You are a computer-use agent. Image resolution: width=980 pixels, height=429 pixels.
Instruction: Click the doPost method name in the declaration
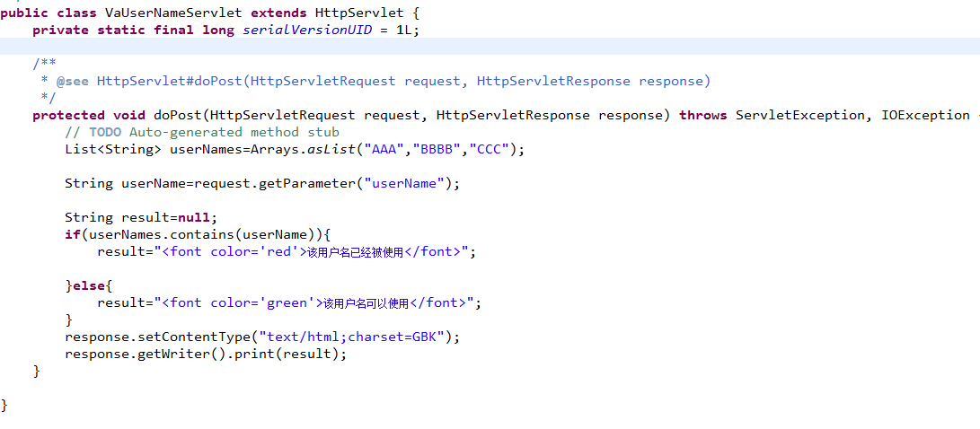point(178,115)
